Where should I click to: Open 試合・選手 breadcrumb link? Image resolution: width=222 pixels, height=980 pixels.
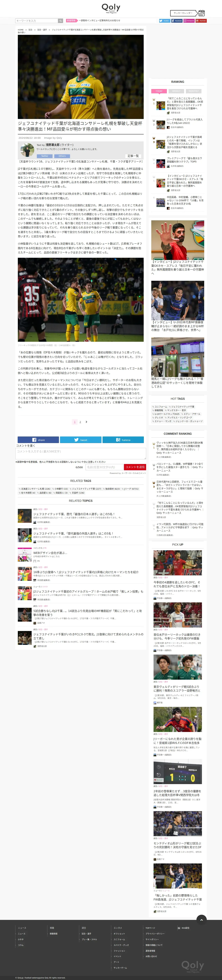[x=42, y=30]
